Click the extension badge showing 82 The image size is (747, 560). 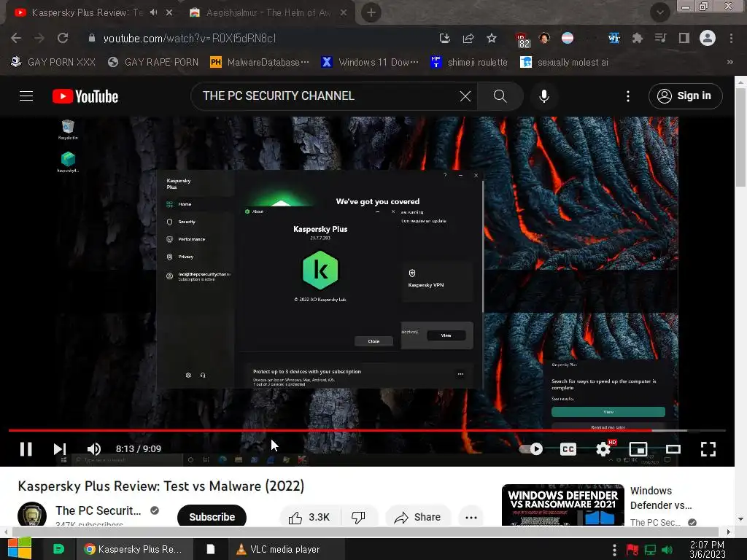click(522, 40)
